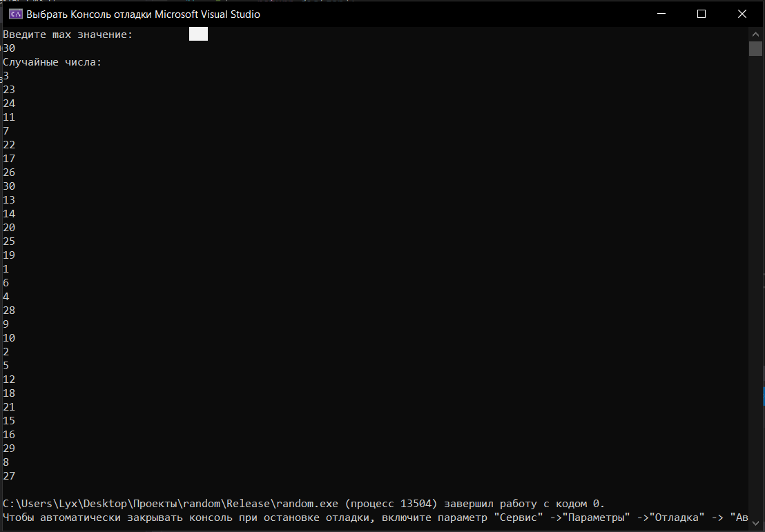Click the output number 26

[9, 173]
